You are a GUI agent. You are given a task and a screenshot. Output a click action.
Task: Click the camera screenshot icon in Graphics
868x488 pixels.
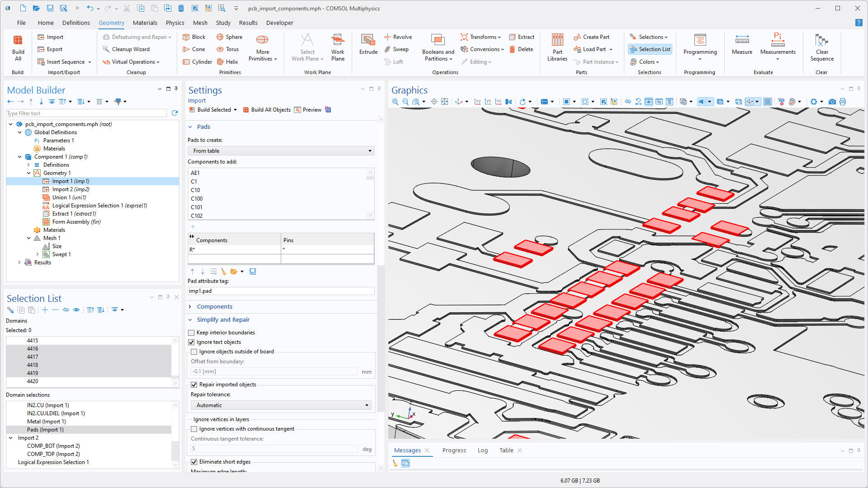click(x=832, y=102)
